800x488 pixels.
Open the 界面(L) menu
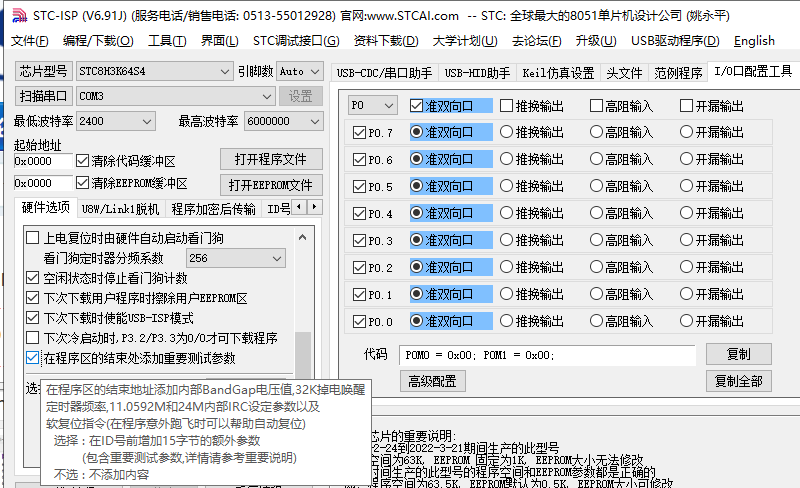219,41
